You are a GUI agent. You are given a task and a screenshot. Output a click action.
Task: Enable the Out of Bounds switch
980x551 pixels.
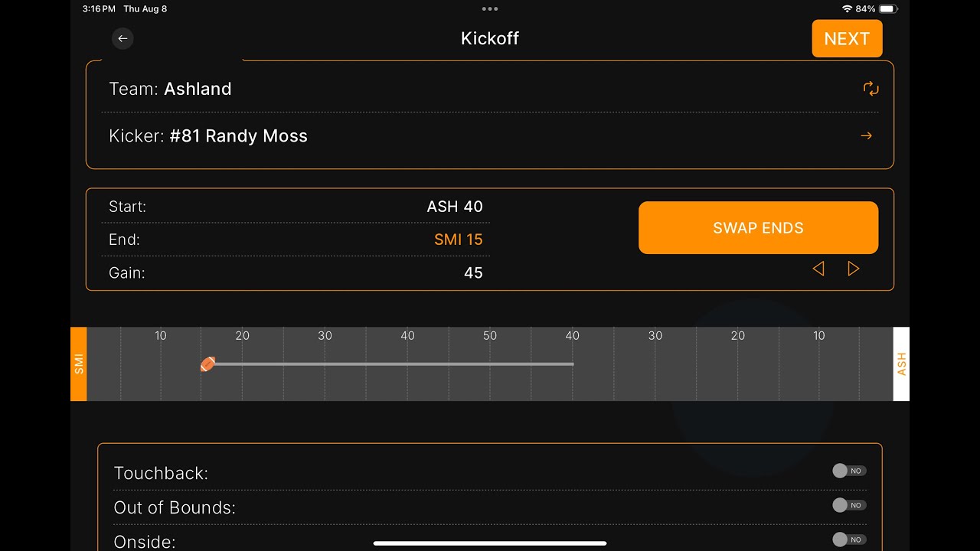point(848,505)
